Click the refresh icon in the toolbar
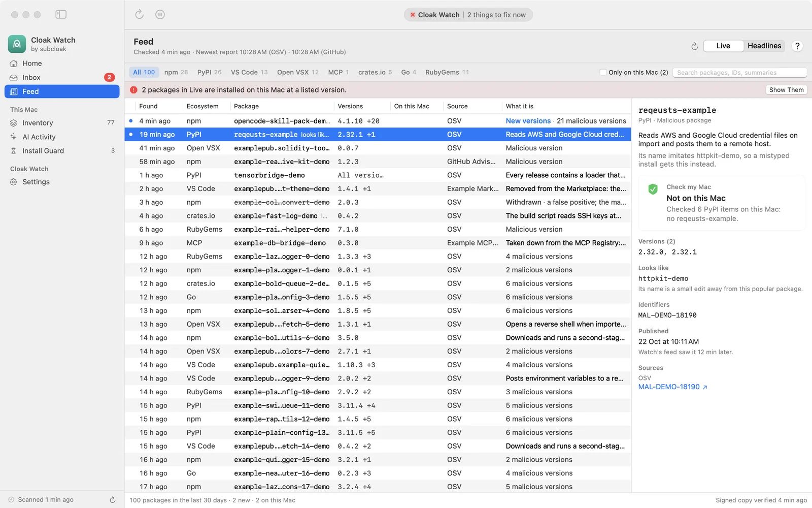This screenshot has height=508, width=812. pyautogui.click(x=140, y=15)
